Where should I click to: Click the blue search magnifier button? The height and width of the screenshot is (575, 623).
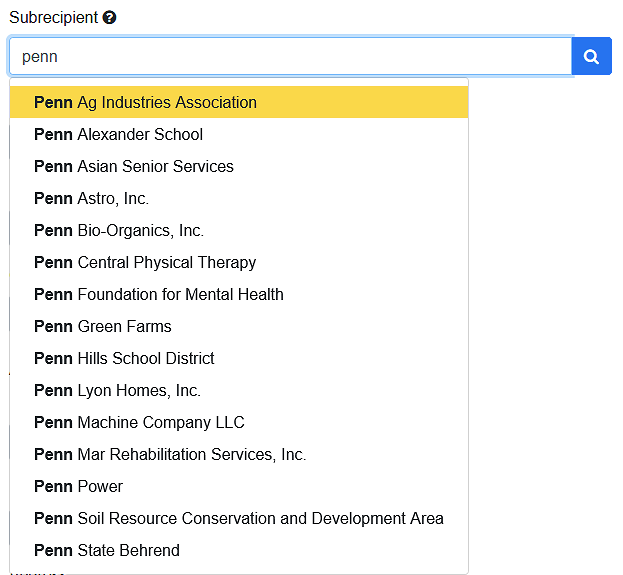click(591, 57)
